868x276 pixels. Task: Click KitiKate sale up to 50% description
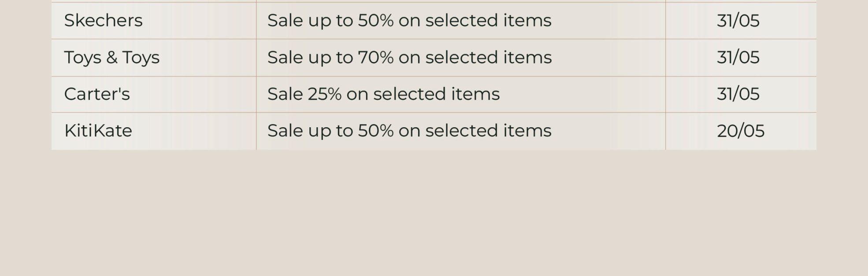(409, 131)
